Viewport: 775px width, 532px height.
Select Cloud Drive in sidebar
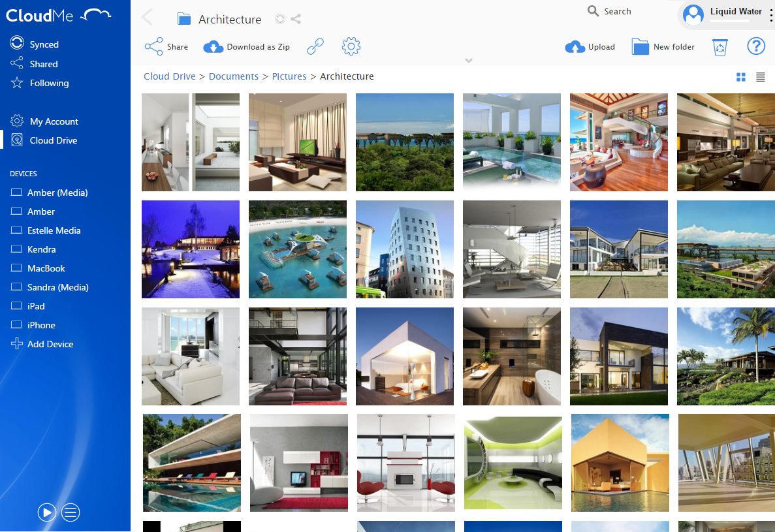tap(44, 140)
